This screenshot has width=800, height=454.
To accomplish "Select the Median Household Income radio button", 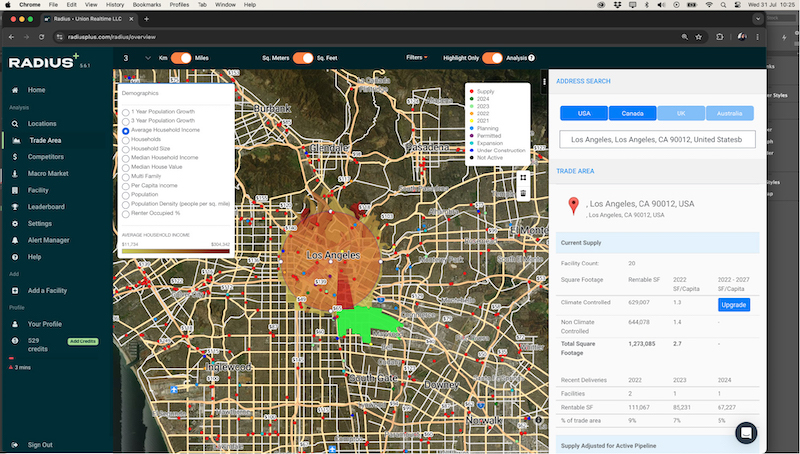I will [x=125, y=158].
